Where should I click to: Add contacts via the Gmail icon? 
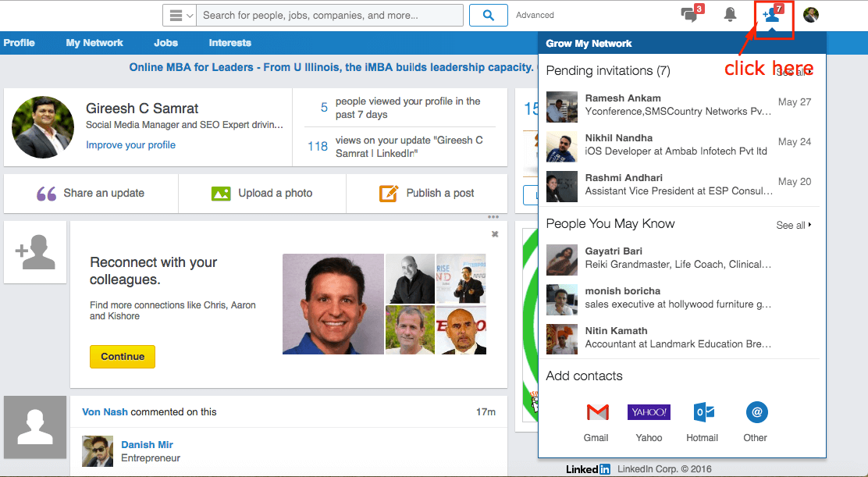(x=596, y=412)
